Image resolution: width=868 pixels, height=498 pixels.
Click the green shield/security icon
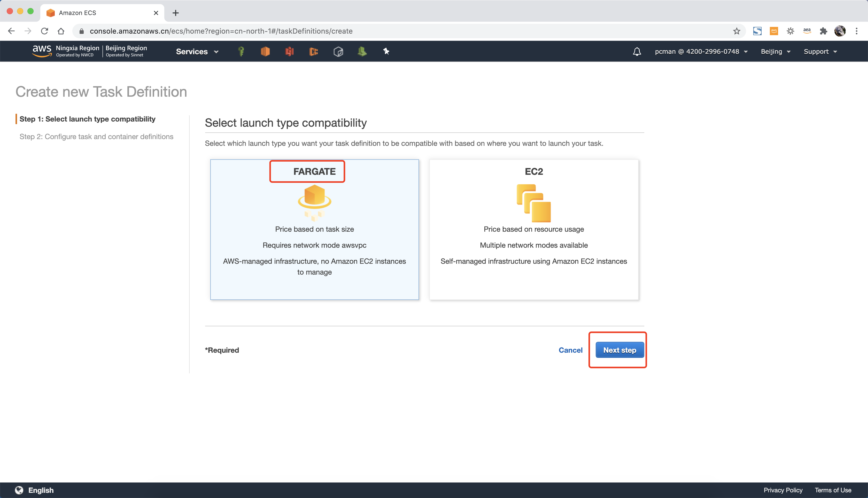pos(242,51)
